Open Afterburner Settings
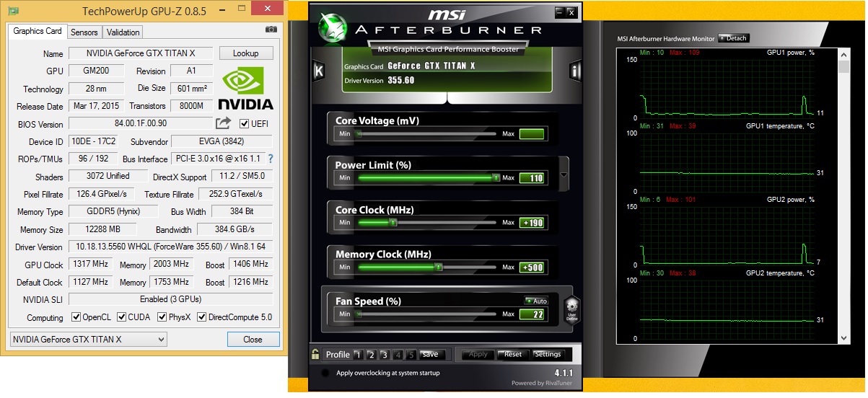868x398 pixels. (x=548, y=355)
